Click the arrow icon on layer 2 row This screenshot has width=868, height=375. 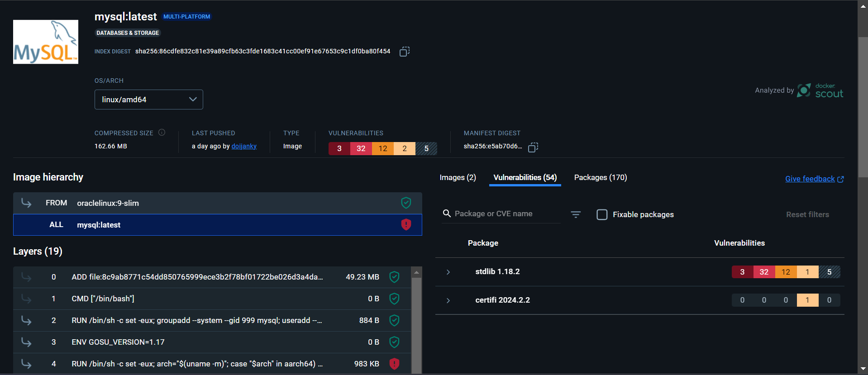26,320
